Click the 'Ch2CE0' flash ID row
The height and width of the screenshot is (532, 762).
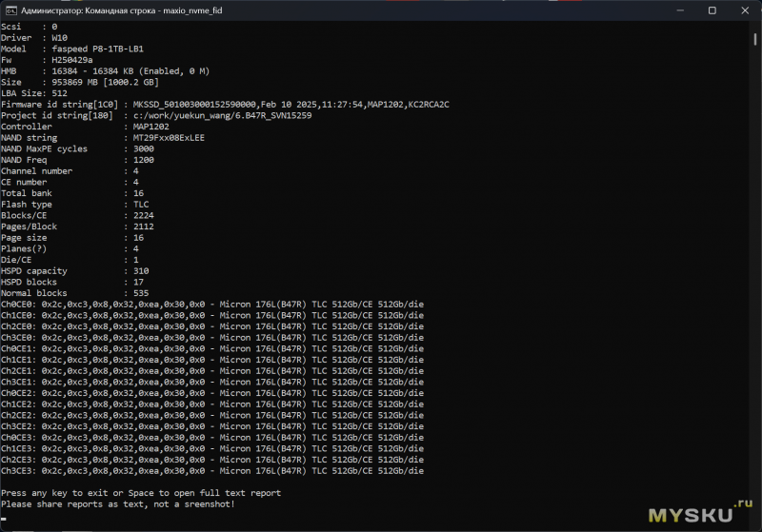[x=212, y=326]
